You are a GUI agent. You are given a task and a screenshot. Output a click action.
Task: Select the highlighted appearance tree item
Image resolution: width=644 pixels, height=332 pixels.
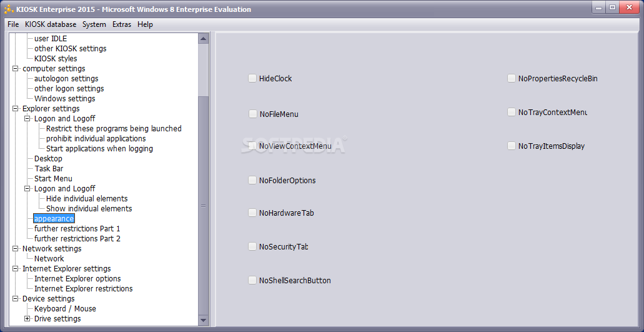tap(54, 219)
